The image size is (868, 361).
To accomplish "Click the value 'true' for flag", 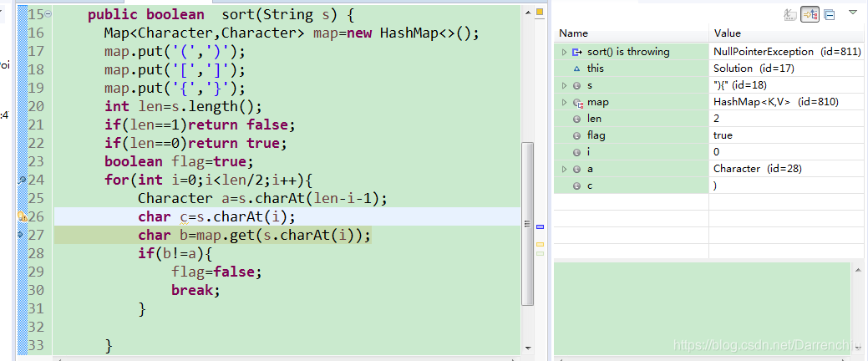I will (x=723, y=135).
